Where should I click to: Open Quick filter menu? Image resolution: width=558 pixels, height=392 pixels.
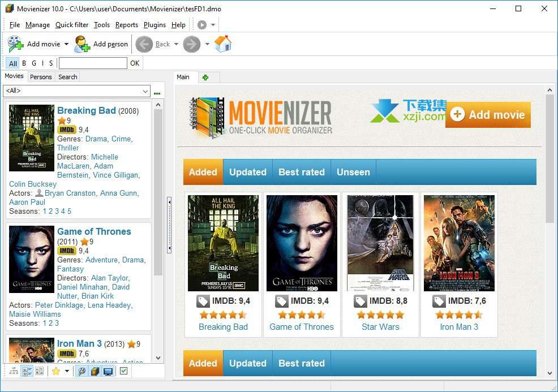pos(72,25)
